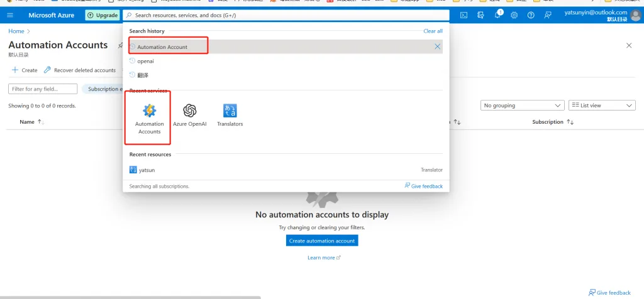Click the Searching all subscriptions text
The width and height of the screenshot is (644, 299).
159,186
